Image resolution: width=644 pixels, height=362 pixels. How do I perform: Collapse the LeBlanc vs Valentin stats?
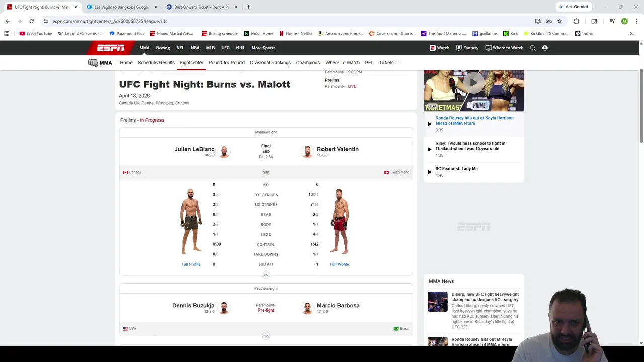pos(266,275)
